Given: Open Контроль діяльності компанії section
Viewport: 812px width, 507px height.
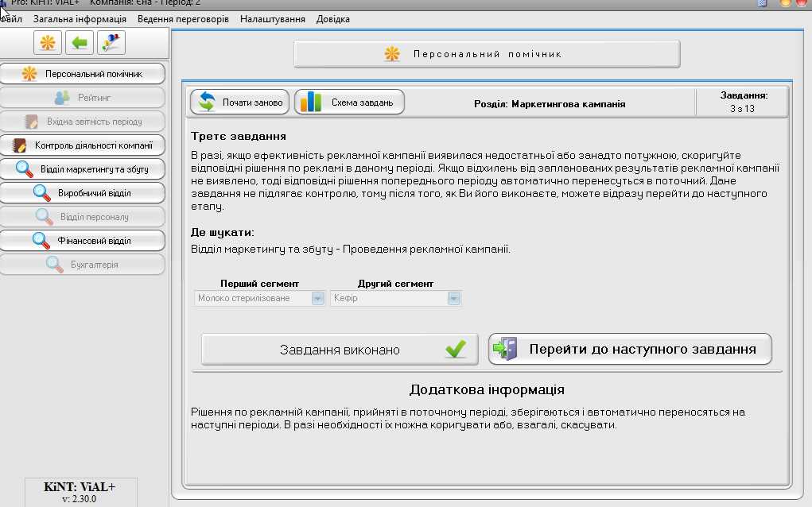Looking at the screenshot, I should pyautogui.click(x=83, y=145).
